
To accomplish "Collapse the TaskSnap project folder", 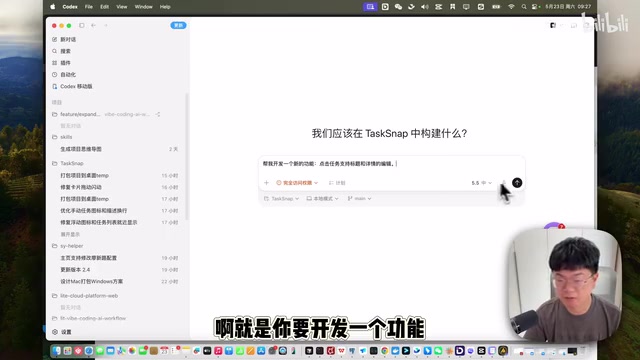I will click(x=55, y=163).
